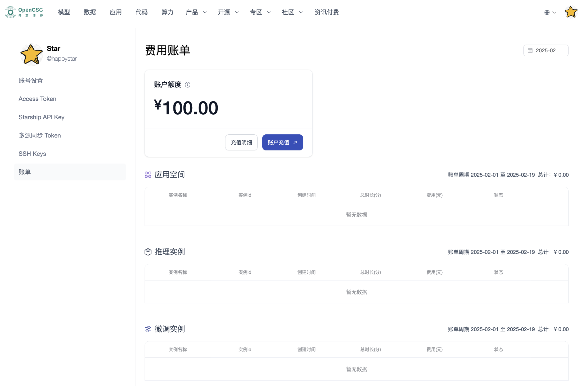
Task: Open Access Token in sidebar
Action: [37, 99]
